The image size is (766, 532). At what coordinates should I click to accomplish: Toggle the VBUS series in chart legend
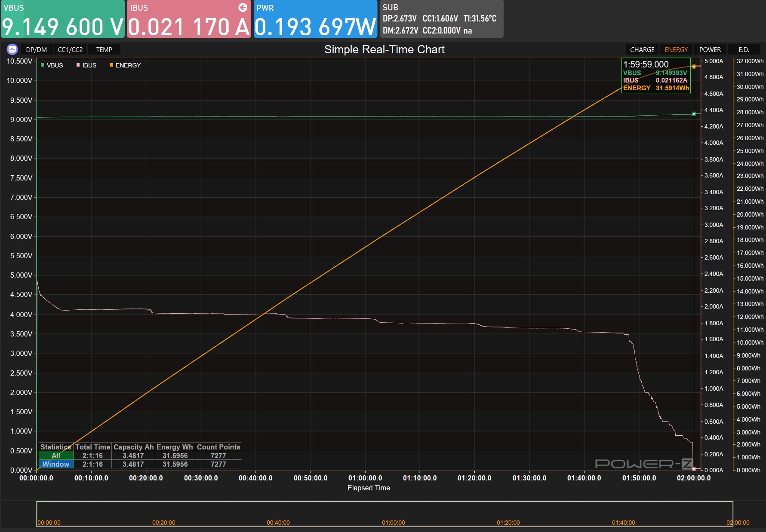[x=52, y=65]
